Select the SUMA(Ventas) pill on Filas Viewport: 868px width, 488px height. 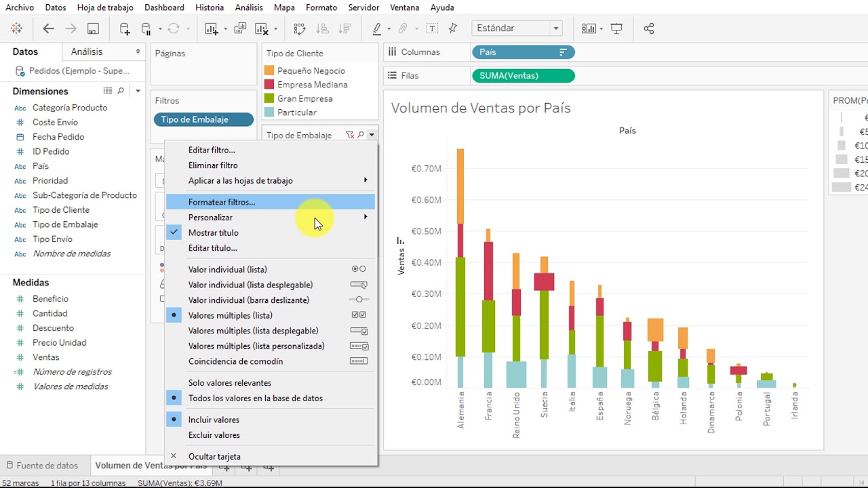click(523, 76)
